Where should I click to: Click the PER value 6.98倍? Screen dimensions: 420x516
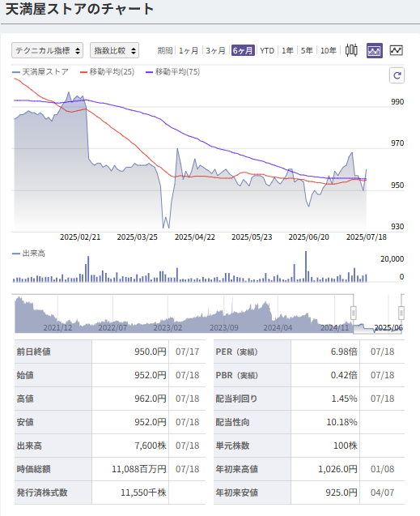(344, 352)
